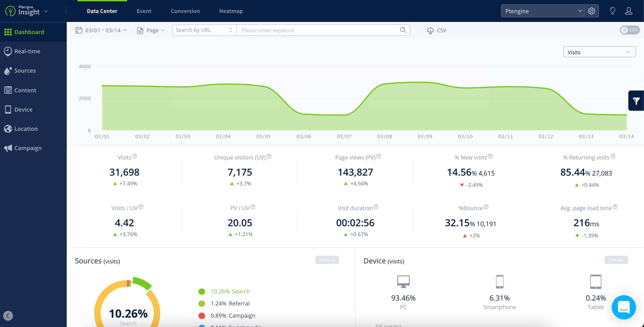
Task: Switch to the Heatmap tab
Action: click(231, 11)
